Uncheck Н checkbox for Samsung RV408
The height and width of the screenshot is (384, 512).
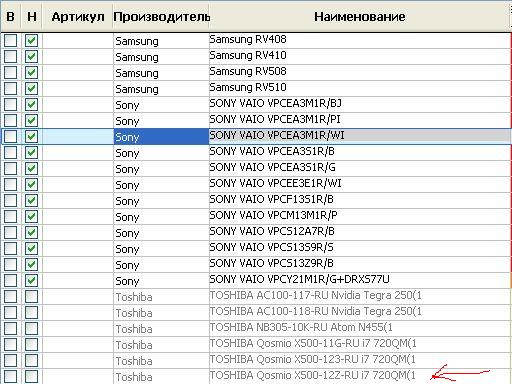[32, 41]
